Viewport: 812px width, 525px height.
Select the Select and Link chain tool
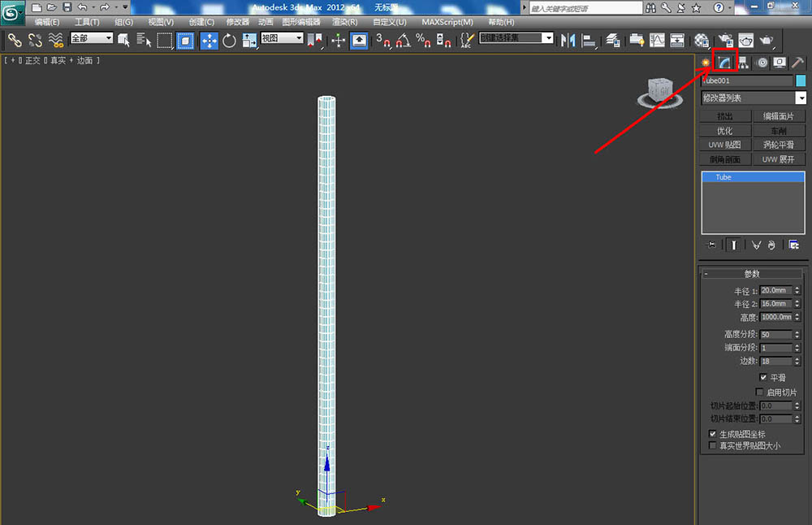tap(15, 40)
